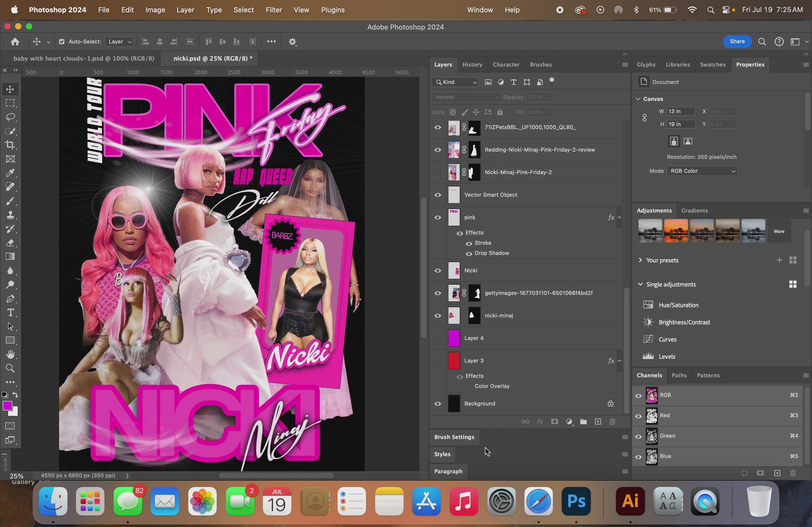Select the Eyedropper tool
Viewport: 812px width, 527px height.
pos(10,173)
